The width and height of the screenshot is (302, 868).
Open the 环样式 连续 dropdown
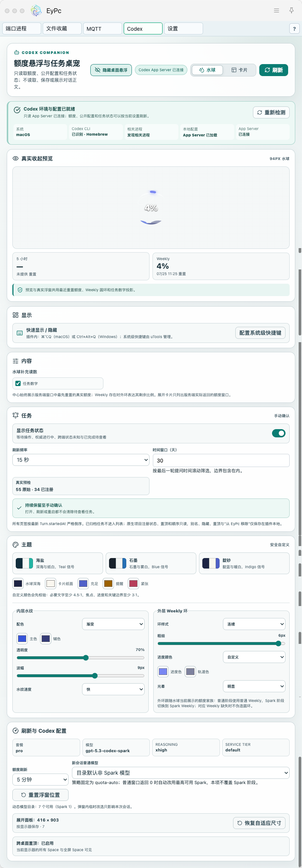pyautogui.click(x=254, y=624)
